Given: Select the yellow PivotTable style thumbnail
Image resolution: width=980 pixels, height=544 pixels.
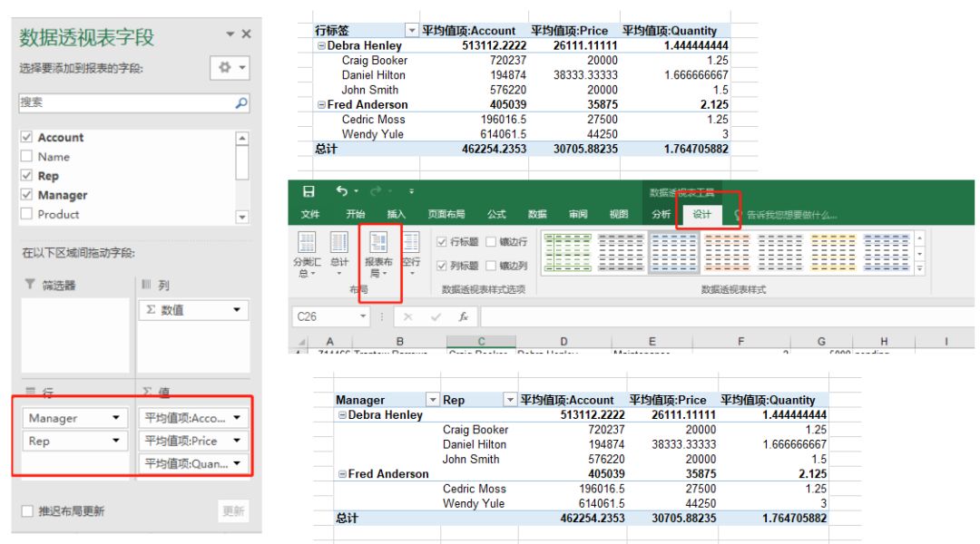Looking at the screenshot, I should (x=833, y=252).
